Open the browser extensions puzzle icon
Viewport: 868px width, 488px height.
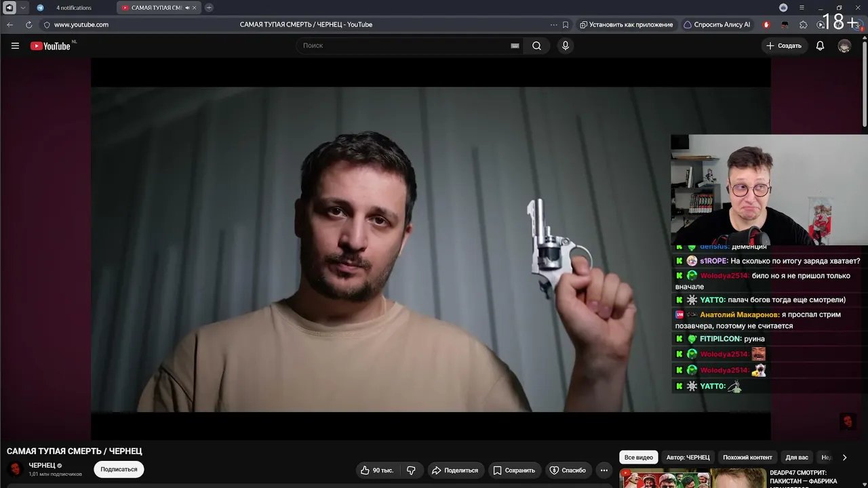(x=804, y=24)
